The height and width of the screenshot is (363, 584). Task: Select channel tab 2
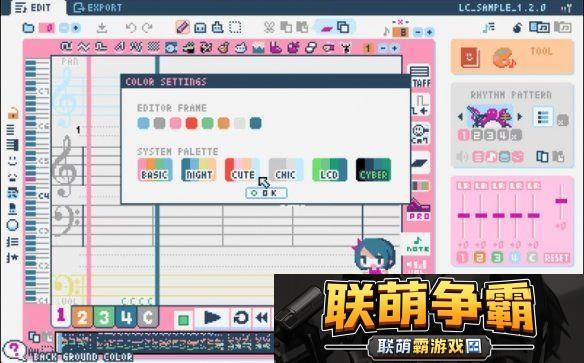(82, 317)
